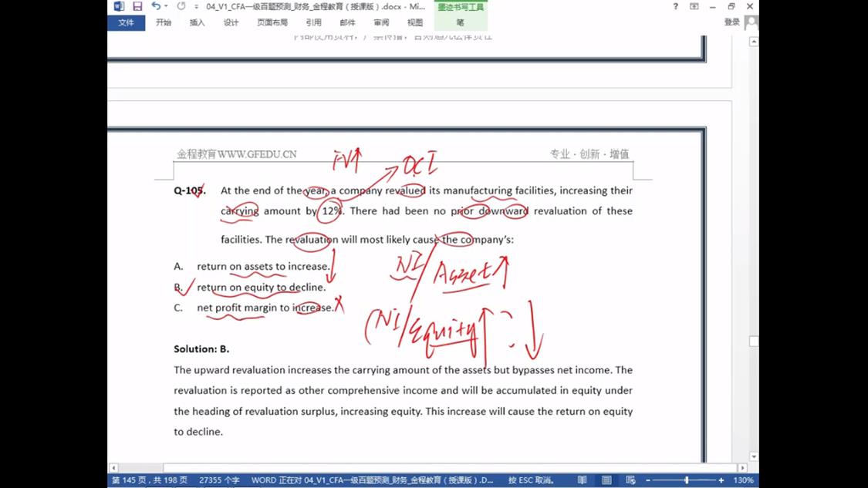Image resolution: width=868 pixels, height=488 pixels.
Task: Click the document title in the title bar
Action: (316, 7)
